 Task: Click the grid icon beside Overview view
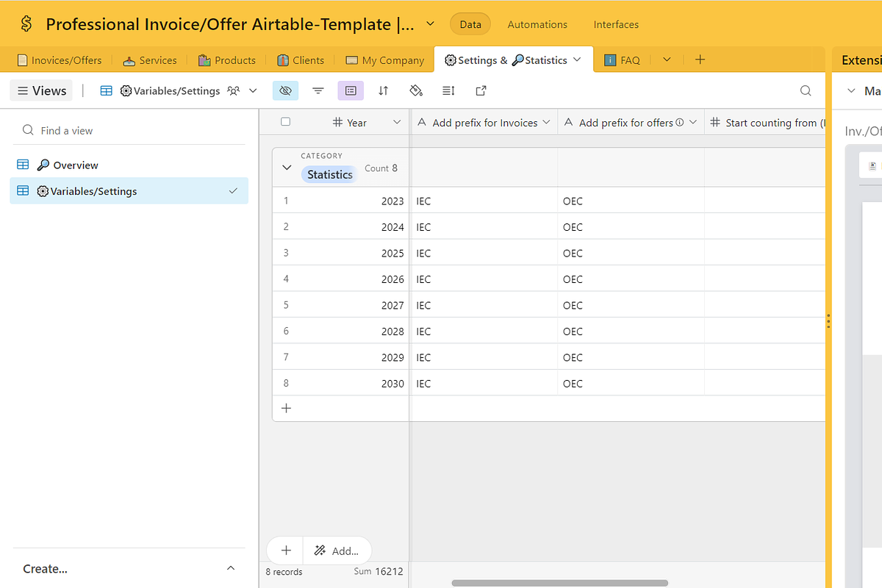click(23, 165)
